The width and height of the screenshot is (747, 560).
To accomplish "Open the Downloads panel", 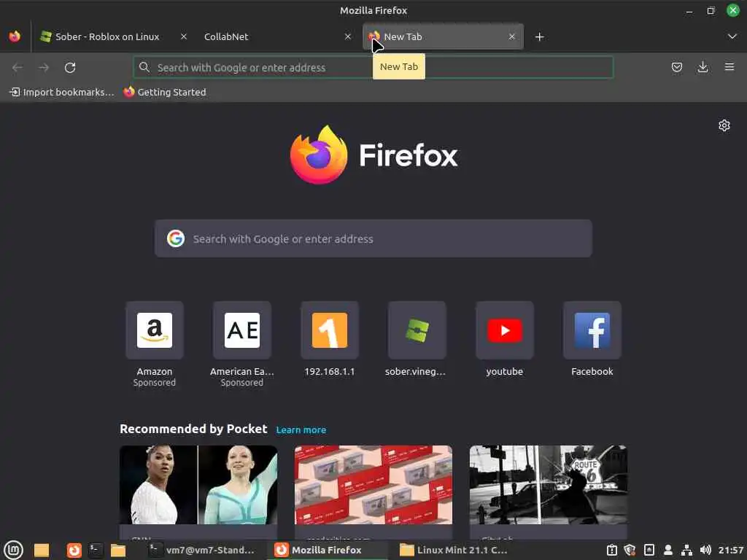I will coord(703,67).
